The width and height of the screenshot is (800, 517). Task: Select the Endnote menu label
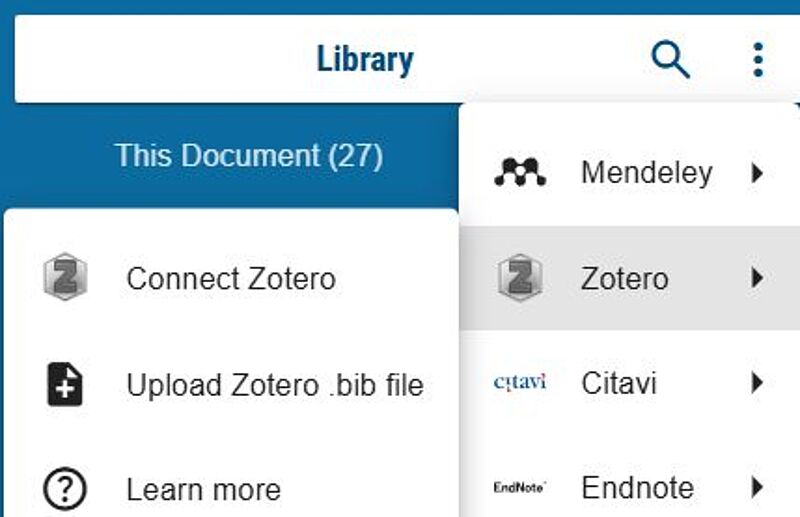pos(637,488)
